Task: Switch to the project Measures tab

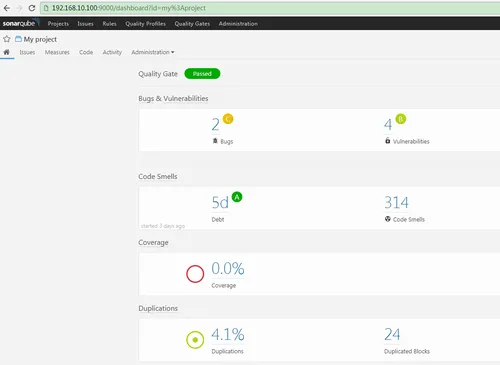Action: pyautogui.click(x=57, y=52)
